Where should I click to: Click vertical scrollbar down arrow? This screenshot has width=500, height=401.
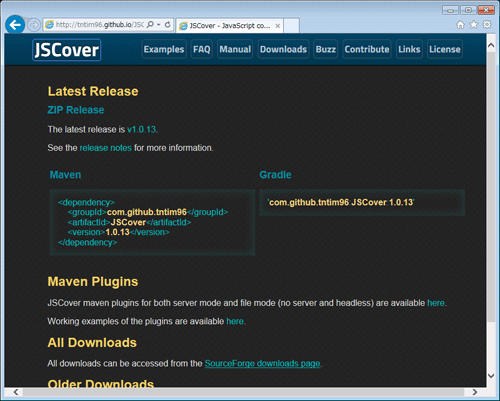(x=491, y=375)
